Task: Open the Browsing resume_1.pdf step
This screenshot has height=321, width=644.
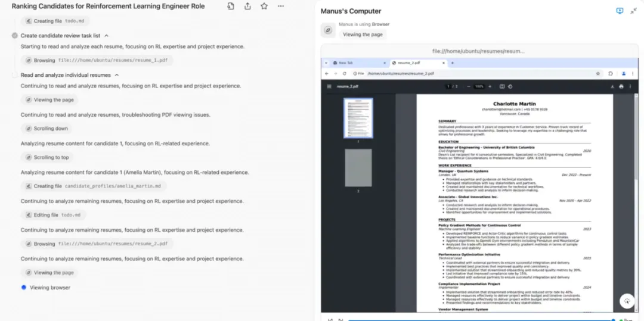Action: 97,60
